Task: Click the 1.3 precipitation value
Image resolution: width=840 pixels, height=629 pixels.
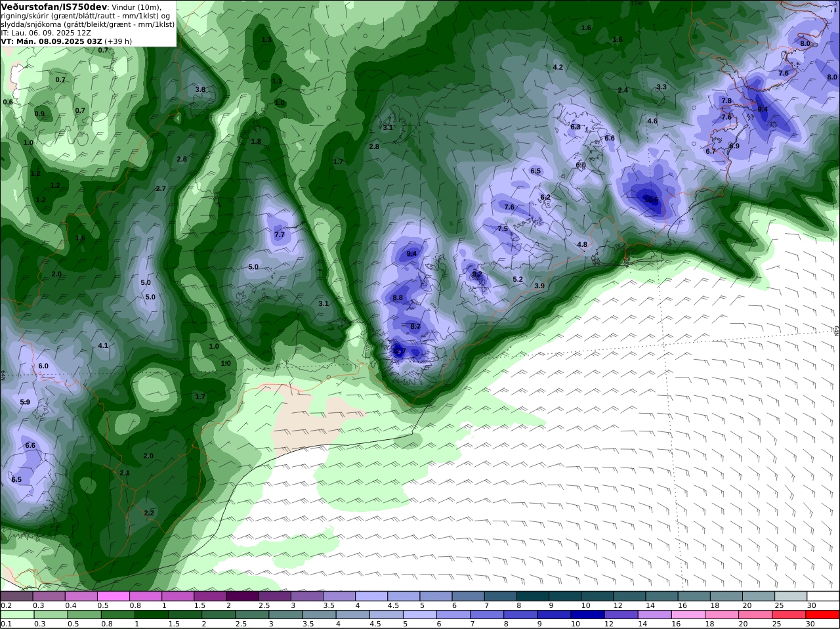Action: [266, 40]
